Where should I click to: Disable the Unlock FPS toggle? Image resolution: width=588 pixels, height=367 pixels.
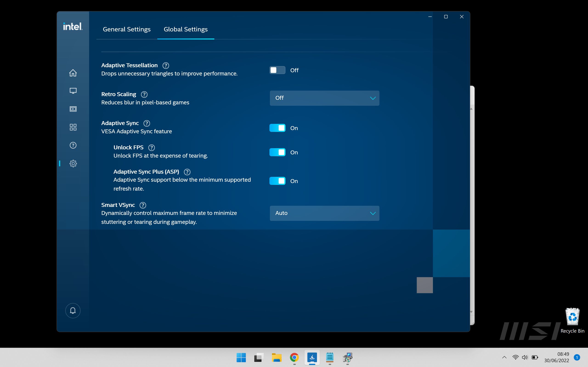coord(277,152)
